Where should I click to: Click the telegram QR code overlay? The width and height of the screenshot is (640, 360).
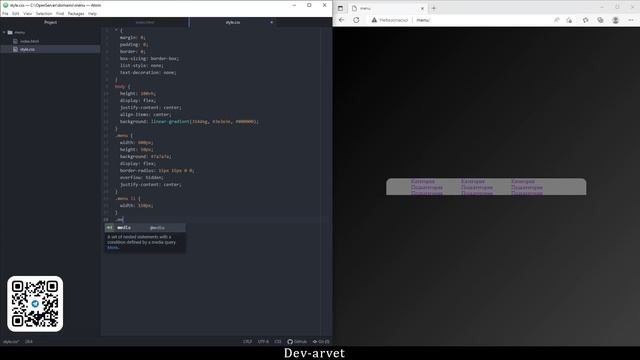click(35, 304)
